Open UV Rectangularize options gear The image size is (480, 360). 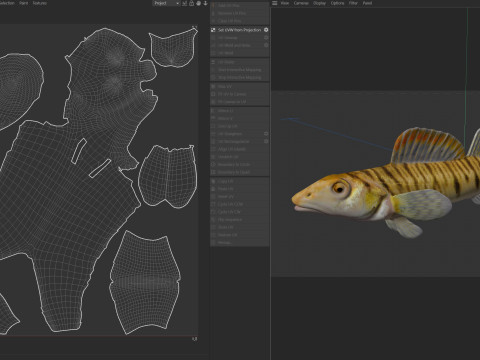(266, 141)
